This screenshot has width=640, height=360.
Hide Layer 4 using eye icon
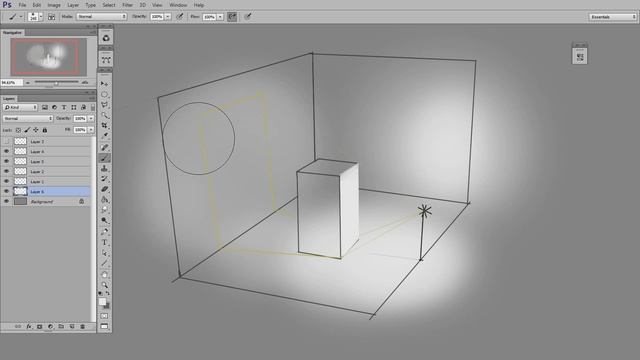point(6,151)
